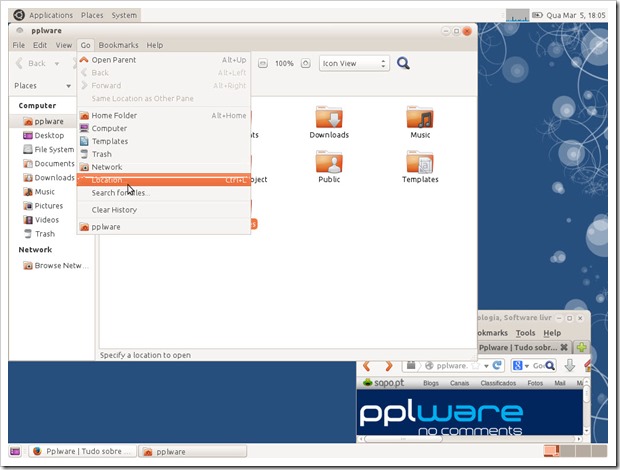Image resolution: width=620 pixels, height=470 pixels.
Task: Select pplware in the sidebar
Action: point(43,121)
